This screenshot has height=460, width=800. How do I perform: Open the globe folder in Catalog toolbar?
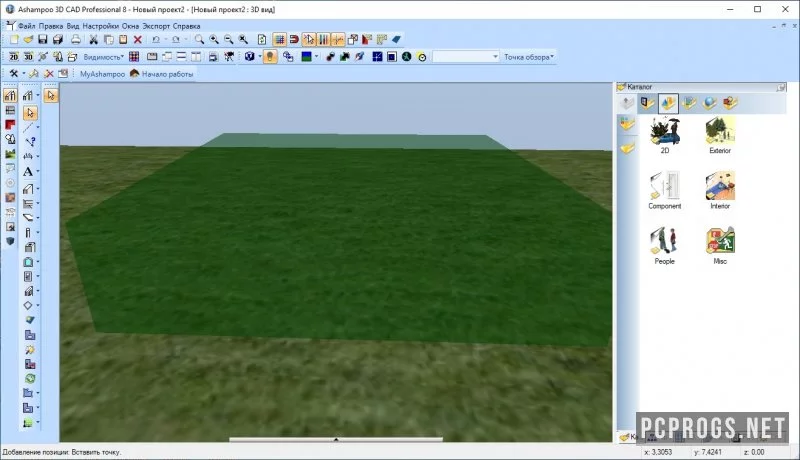(710, 103)
